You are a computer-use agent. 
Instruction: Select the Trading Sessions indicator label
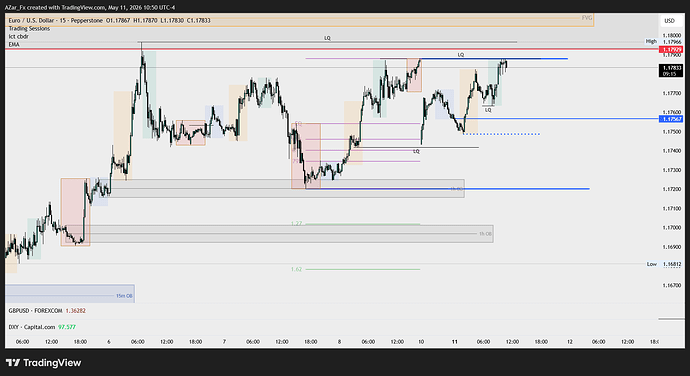29,28
